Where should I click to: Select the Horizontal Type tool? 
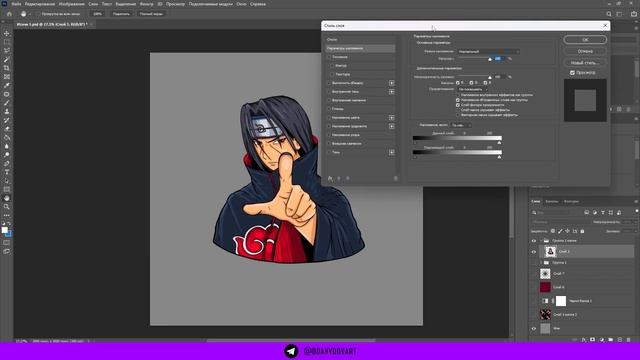click(x=7, y=172)
